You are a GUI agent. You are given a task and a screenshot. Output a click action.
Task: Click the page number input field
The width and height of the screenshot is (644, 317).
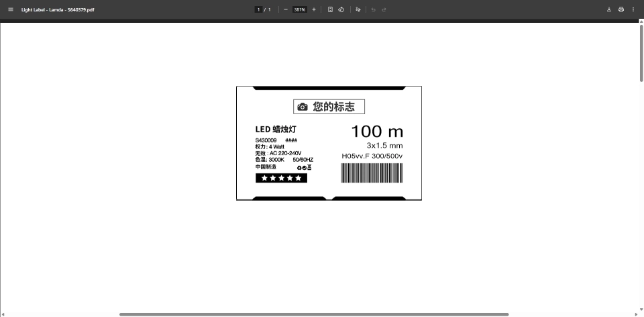[258, 9]
